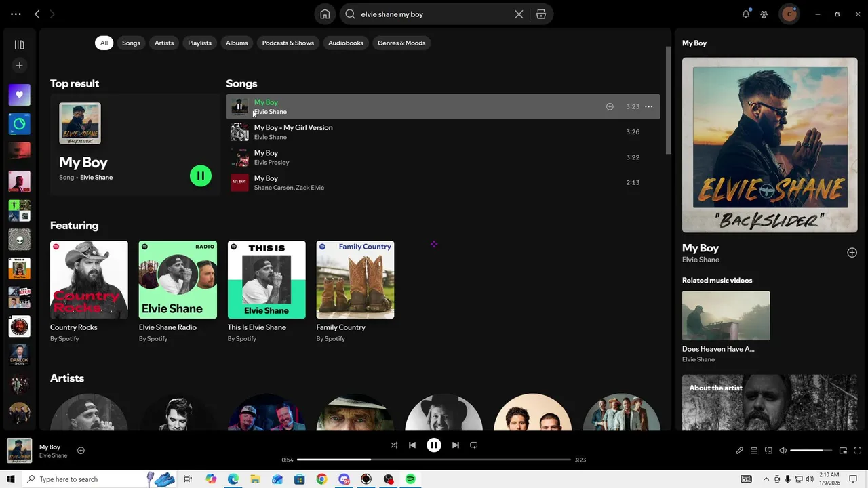Open Songs section heading

(241, 83)
